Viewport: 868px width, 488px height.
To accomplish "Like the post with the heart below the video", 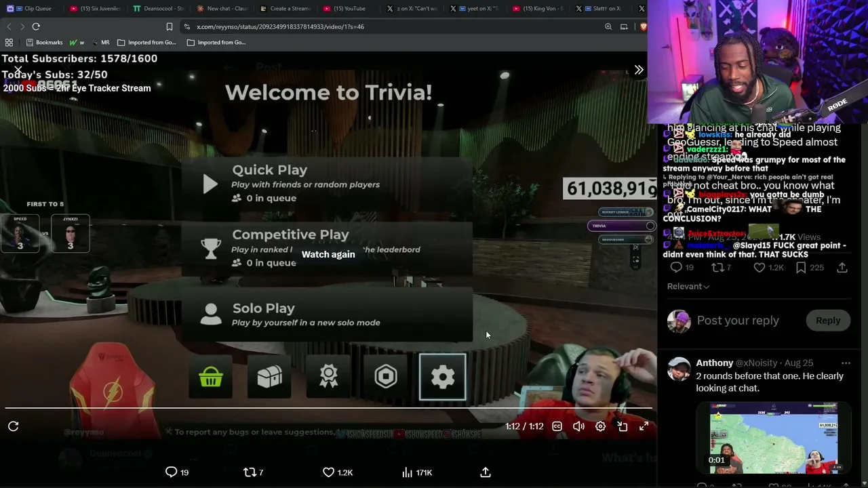I will coord(328,472).
